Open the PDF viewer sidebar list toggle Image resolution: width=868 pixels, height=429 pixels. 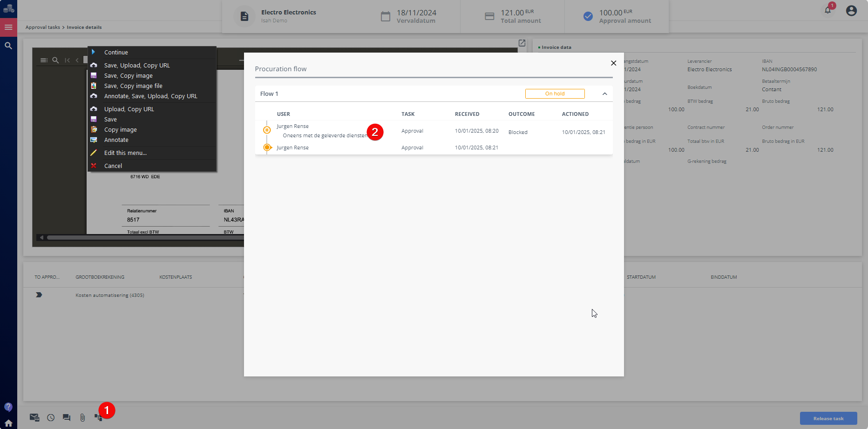[x=44, y=60]
